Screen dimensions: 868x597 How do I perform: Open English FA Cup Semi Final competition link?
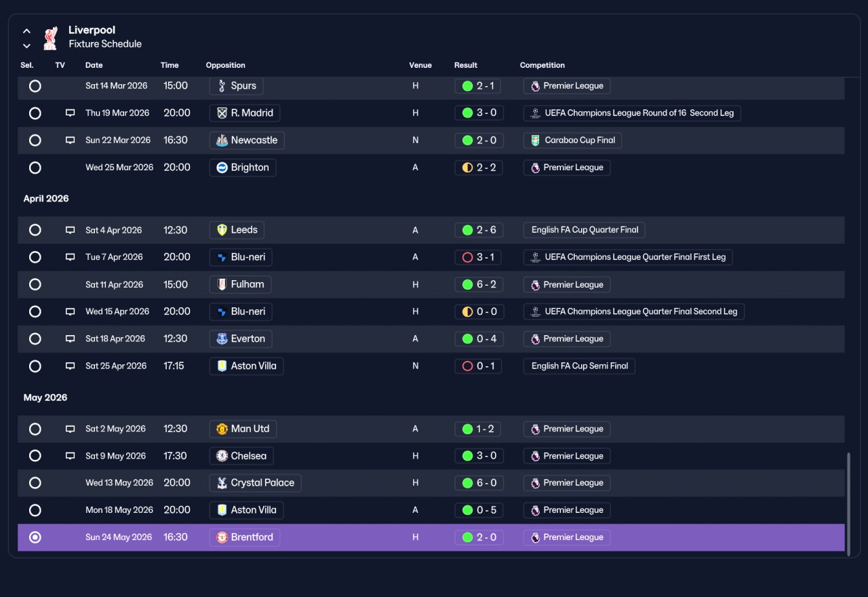point(579,366)
